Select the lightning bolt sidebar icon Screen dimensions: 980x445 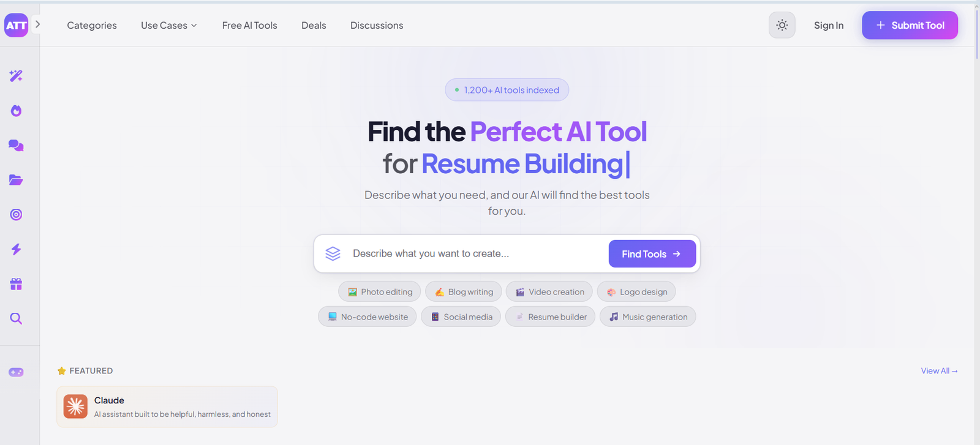[16, 249]
